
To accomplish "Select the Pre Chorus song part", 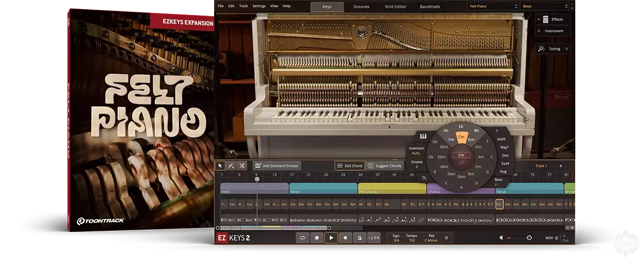I will click(392, 188).
